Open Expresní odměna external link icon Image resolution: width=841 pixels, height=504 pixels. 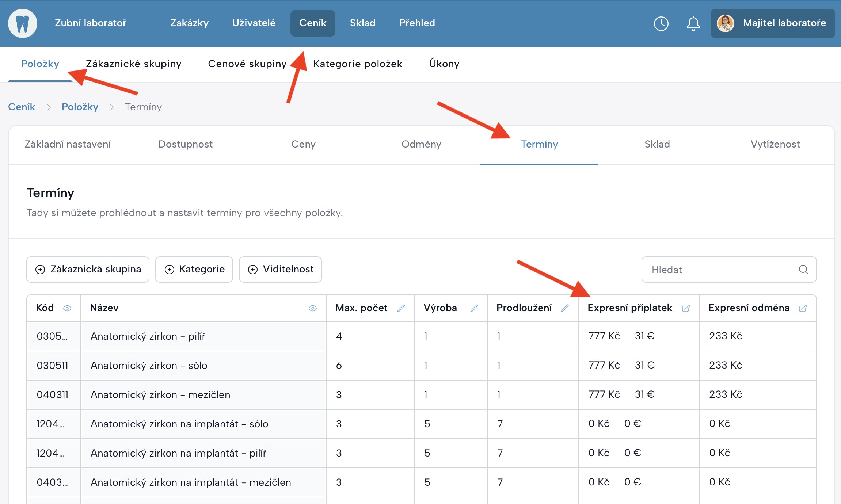tap(803, 308)
